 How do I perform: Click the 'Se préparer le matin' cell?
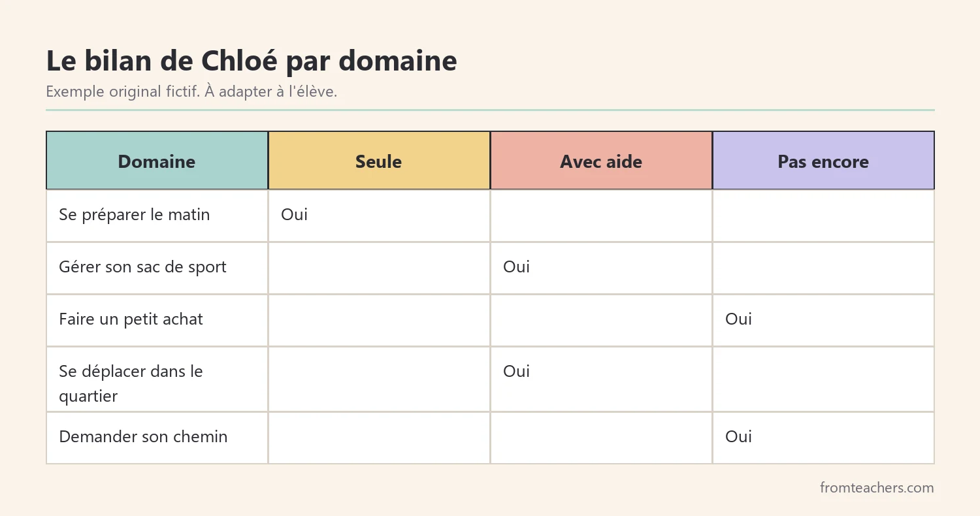tap(157, 216)
